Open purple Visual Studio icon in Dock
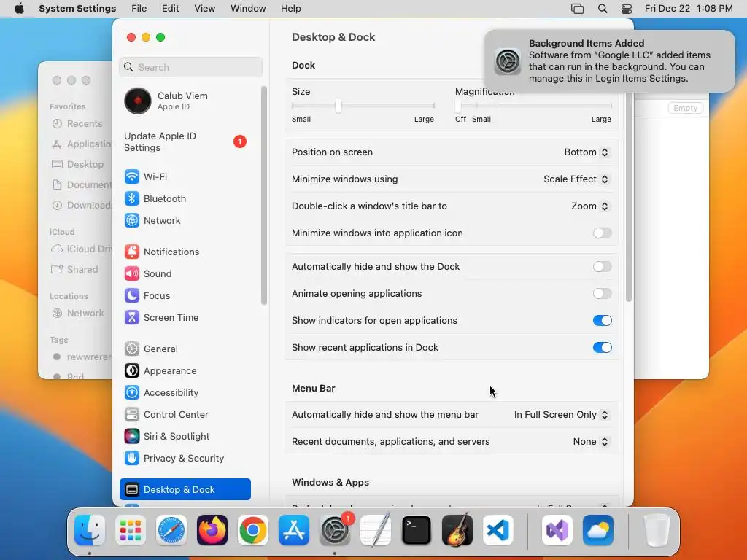 [x=557, y=530]
